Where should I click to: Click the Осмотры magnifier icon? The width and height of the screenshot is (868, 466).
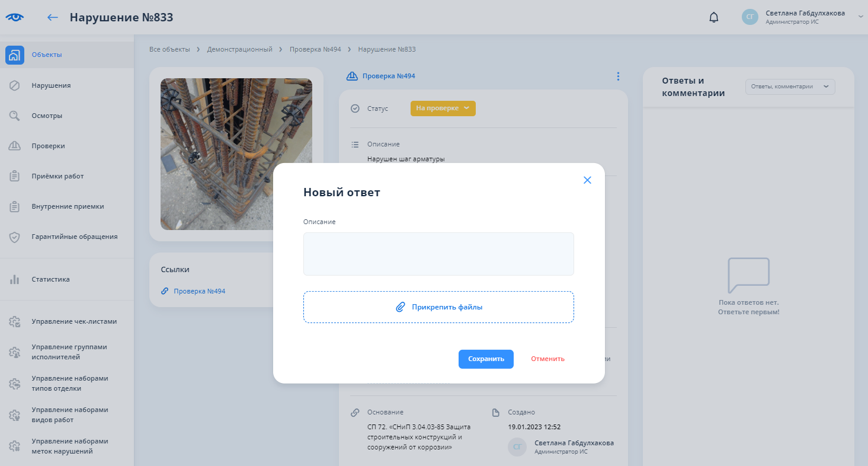click(15, 116)
